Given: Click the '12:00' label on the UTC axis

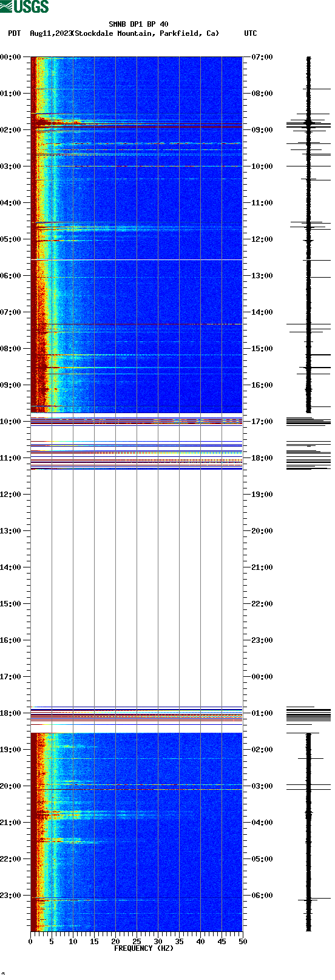Looking at the screenshot, I should click(x=262, y=239).
